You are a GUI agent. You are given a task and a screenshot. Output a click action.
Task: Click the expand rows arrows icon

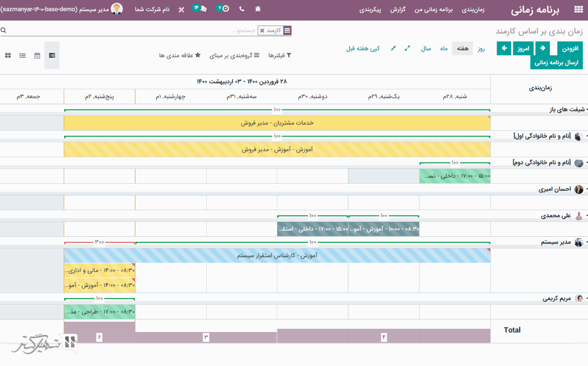(407, 48)
